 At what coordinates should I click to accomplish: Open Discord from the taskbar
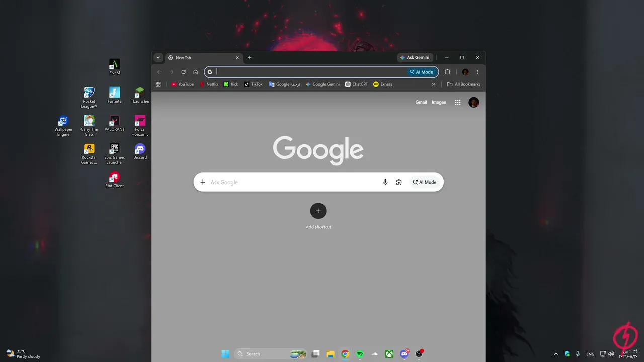click(x=404, y=354)
